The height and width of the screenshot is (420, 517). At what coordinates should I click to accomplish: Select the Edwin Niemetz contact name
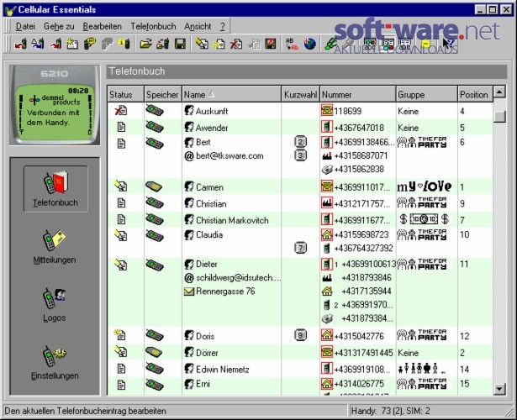click(223, 370)
